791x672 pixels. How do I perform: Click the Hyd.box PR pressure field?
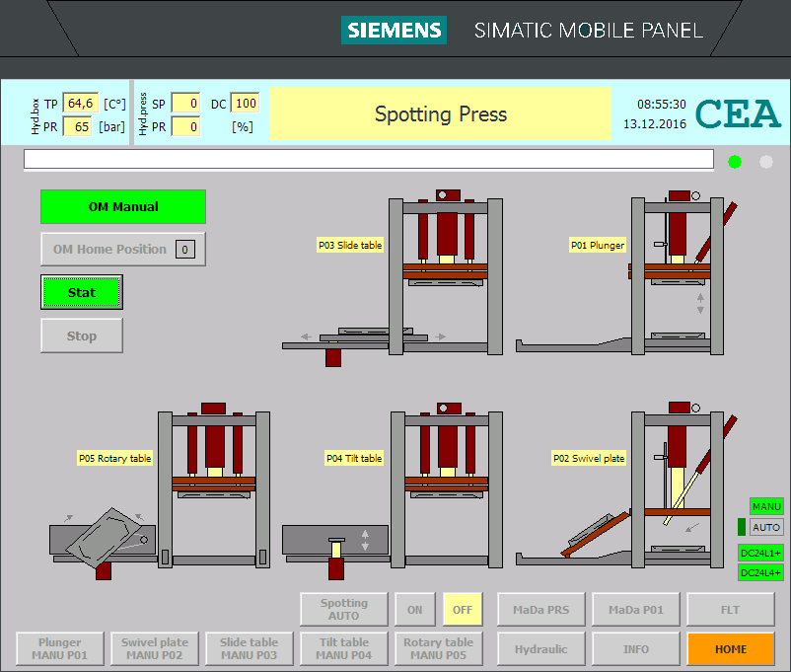click(77, 126)
